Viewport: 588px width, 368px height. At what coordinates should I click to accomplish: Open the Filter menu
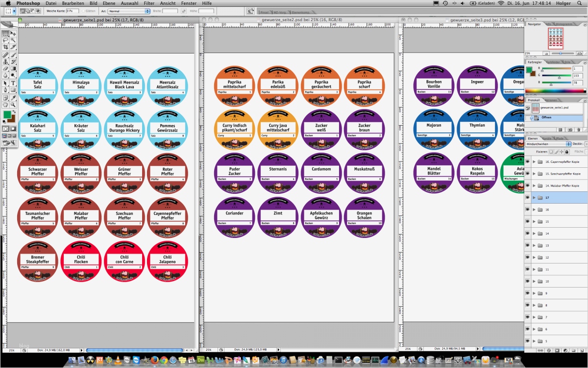coord(149,3)
